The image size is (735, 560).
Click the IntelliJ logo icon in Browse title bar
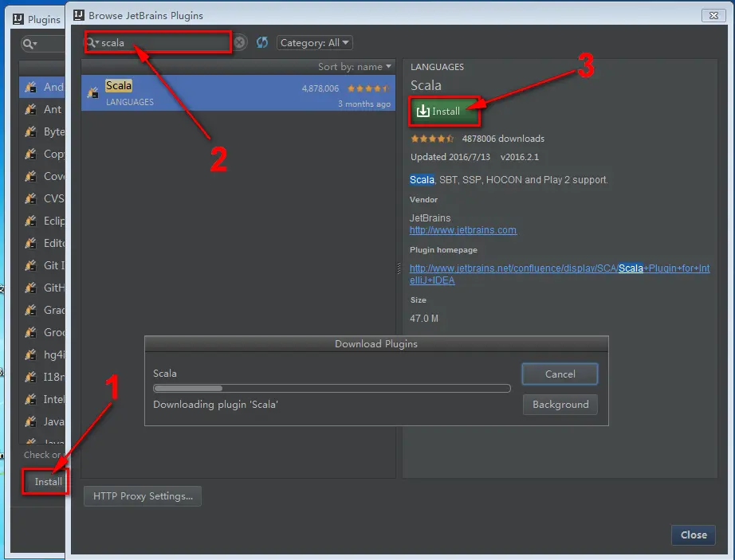pos(79,15)
